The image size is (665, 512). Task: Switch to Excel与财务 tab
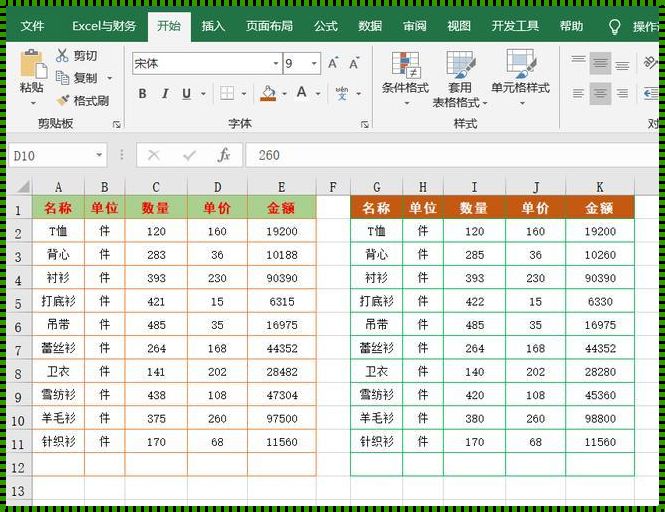point(104,26)
